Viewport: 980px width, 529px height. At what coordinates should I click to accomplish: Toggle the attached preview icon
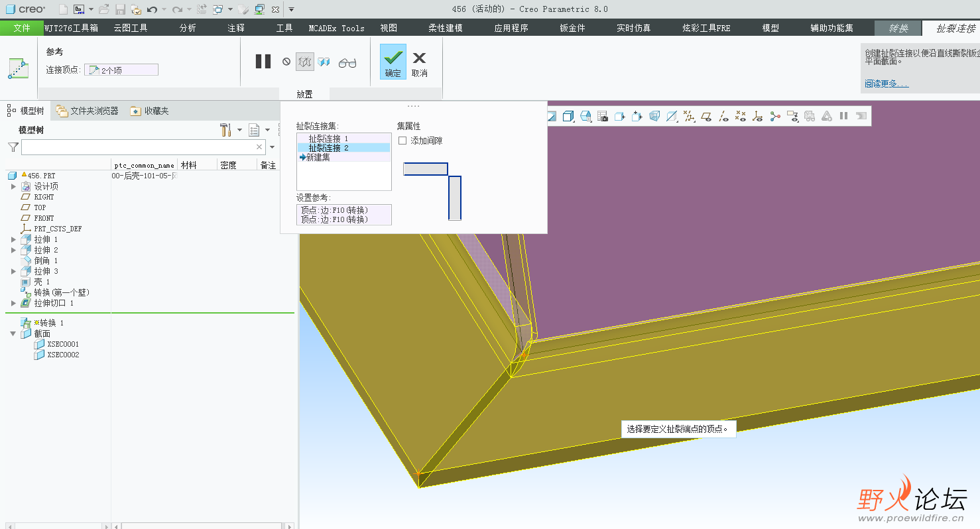[324, 62]
